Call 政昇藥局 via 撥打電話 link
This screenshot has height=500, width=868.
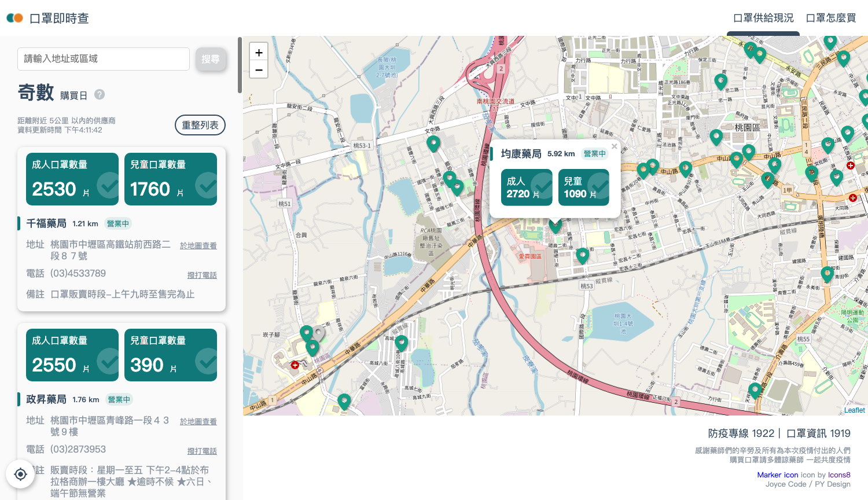[x=202, y=451]
